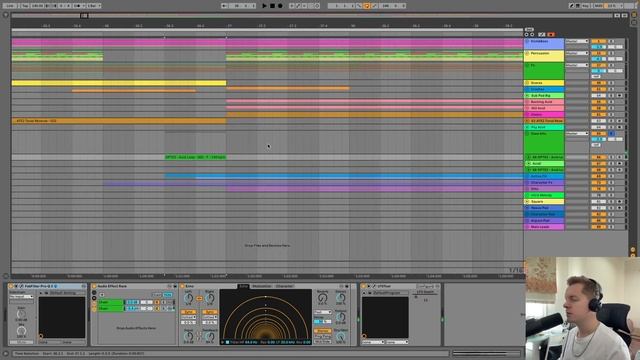
Task: Select the green SPTX3 Acid Loop clip
Action: [196, 157]
